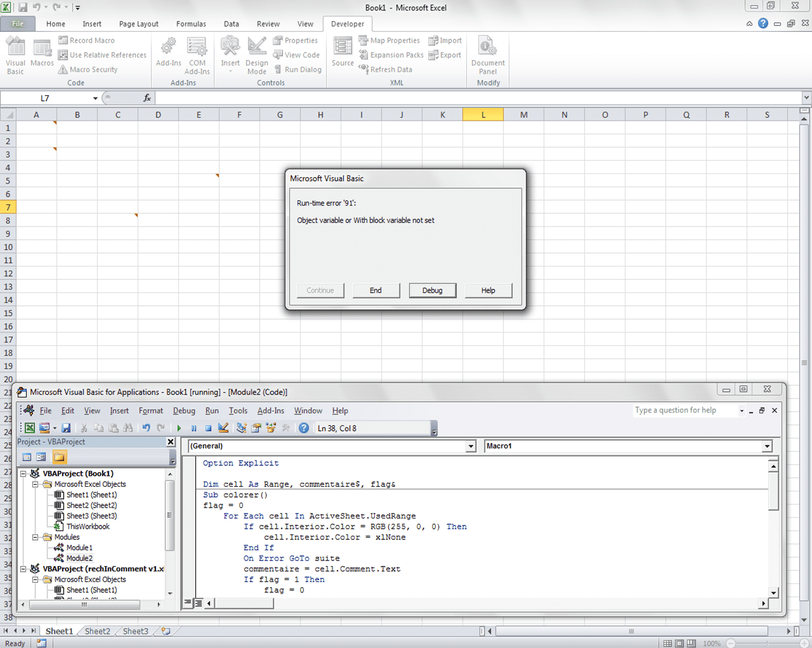Click the Find binoculars icon
The height and width of the screenshot is (648, 812).
tap(128, 428)
